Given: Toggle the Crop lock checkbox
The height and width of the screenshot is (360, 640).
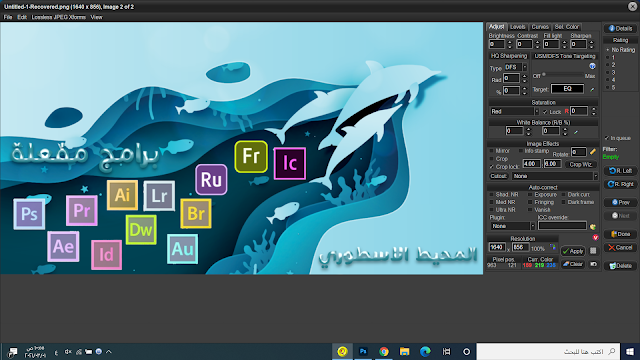Looking at the screenshot, I should pyautogui.click(x=492, y=167).
